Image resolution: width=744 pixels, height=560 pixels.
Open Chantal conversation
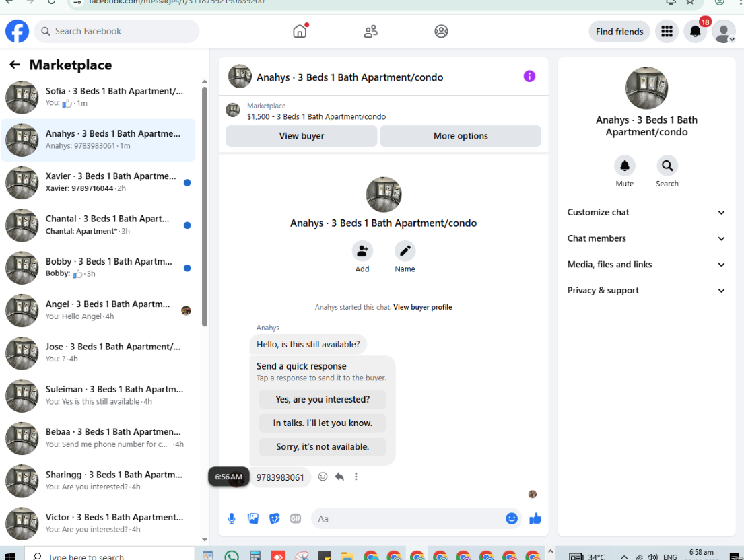point(98,225)
